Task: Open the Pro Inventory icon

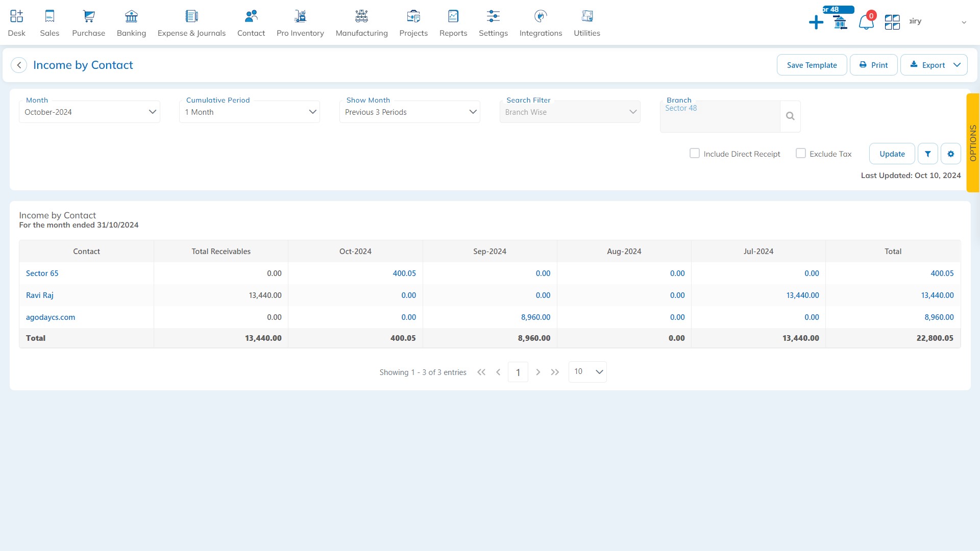Action: point(300,16)
